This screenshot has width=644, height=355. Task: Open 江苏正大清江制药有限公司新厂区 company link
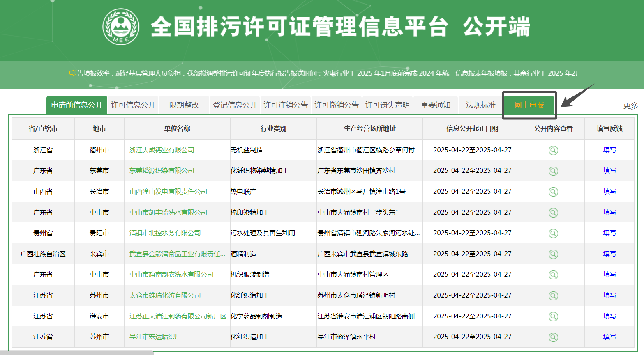(178, 316)
